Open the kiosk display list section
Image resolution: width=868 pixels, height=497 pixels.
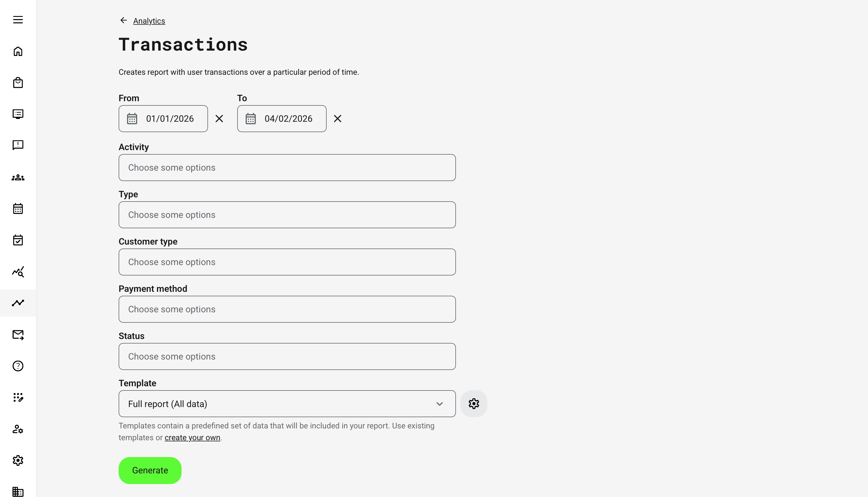(x=18, y=114)
